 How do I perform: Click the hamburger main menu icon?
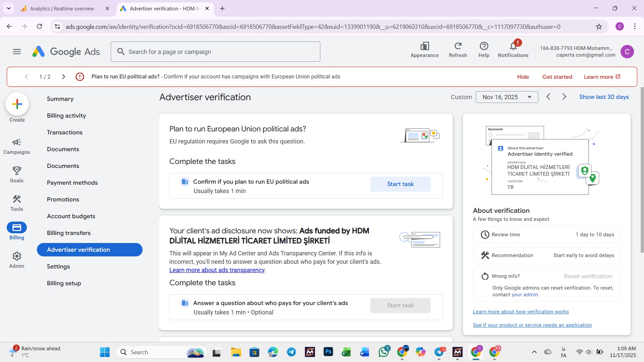[x=17, y=52]
